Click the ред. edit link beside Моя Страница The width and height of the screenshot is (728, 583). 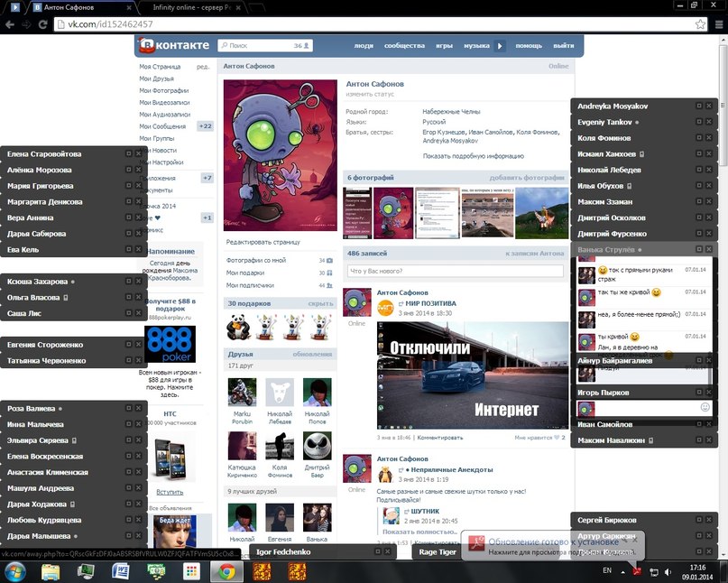pos(203,67)
